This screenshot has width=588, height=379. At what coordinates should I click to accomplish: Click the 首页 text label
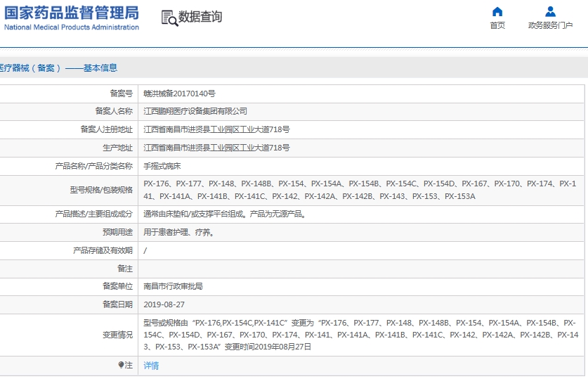click(x=497, y=25)
